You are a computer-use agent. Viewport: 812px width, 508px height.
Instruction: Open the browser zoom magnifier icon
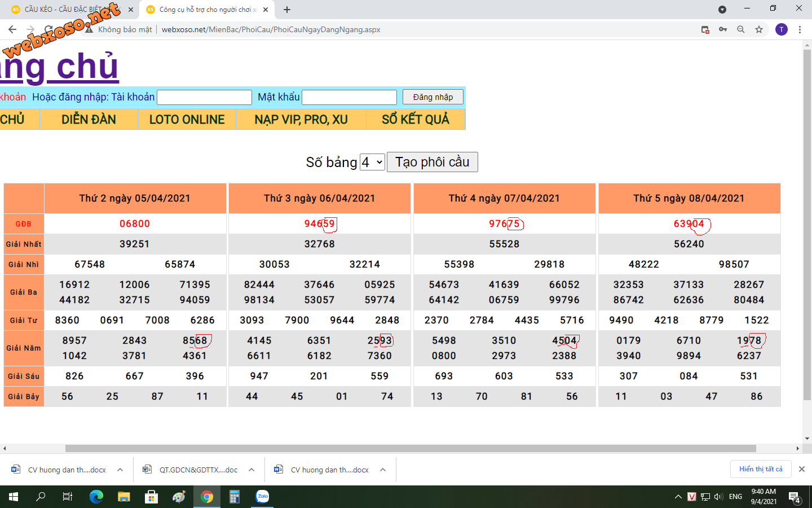[741, 29]
